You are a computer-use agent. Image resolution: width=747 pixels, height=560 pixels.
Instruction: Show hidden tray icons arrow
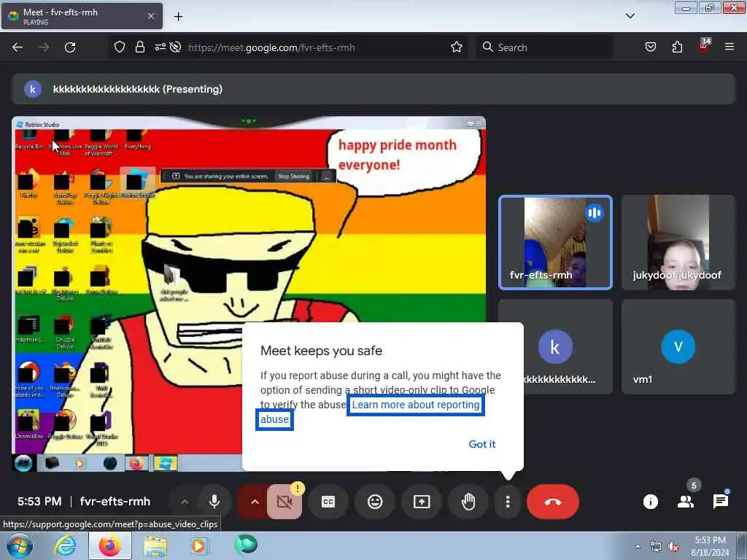click(x=638, y=547)
